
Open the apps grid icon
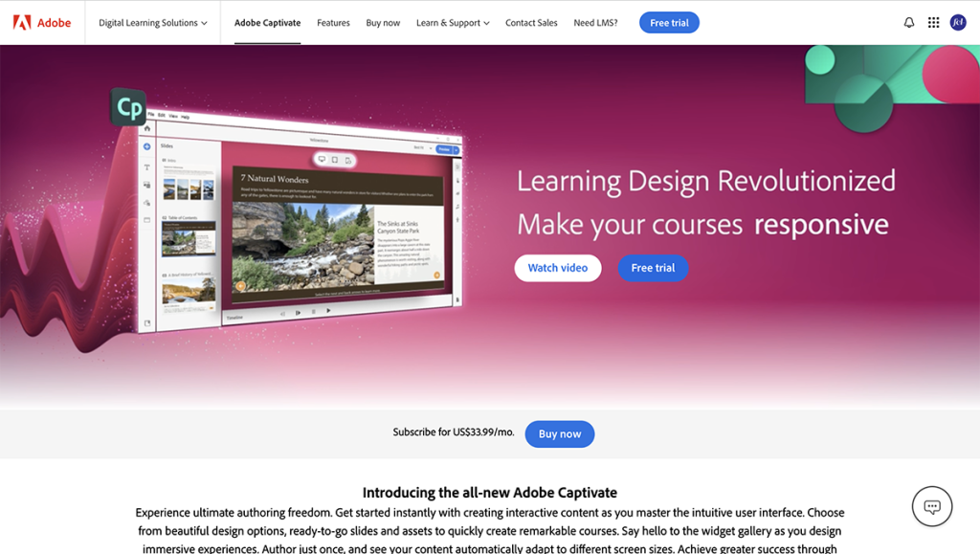(x=933, y=22)
